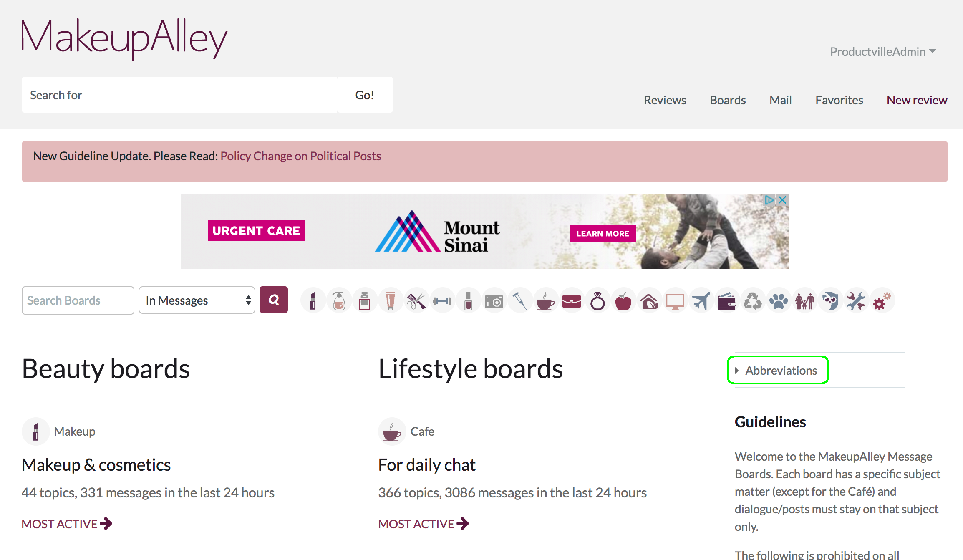Open the Favorites nav item
963x560 pixels.
[x=839, y=100]
